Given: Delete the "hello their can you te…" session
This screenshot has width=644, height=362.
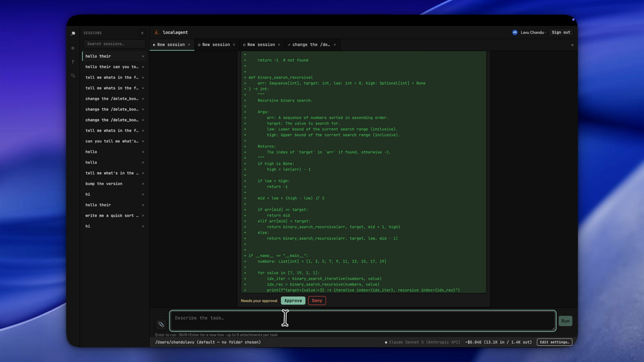Looking at the screenshot, I should [x=143, y=67].
